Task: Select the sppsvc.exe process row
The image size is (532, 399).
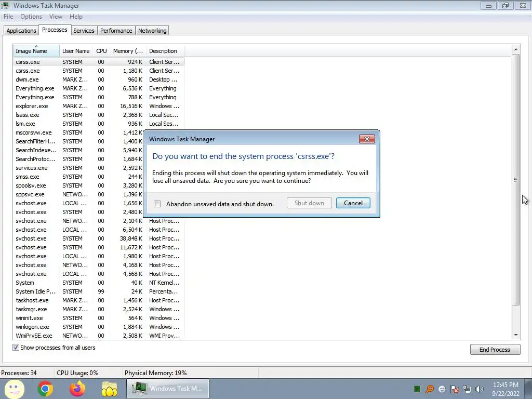Action: 78,194
